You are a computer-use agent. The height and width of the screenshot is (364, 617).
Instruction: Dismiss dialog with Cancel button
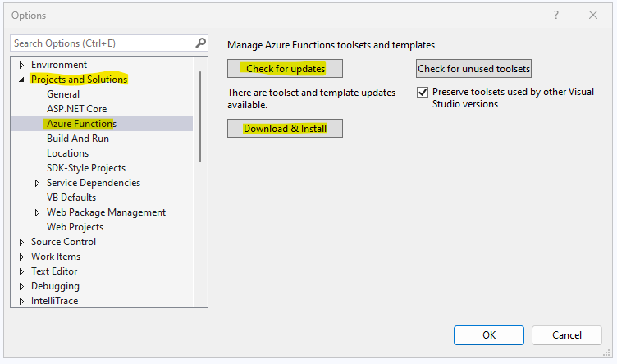click(567, 335)
